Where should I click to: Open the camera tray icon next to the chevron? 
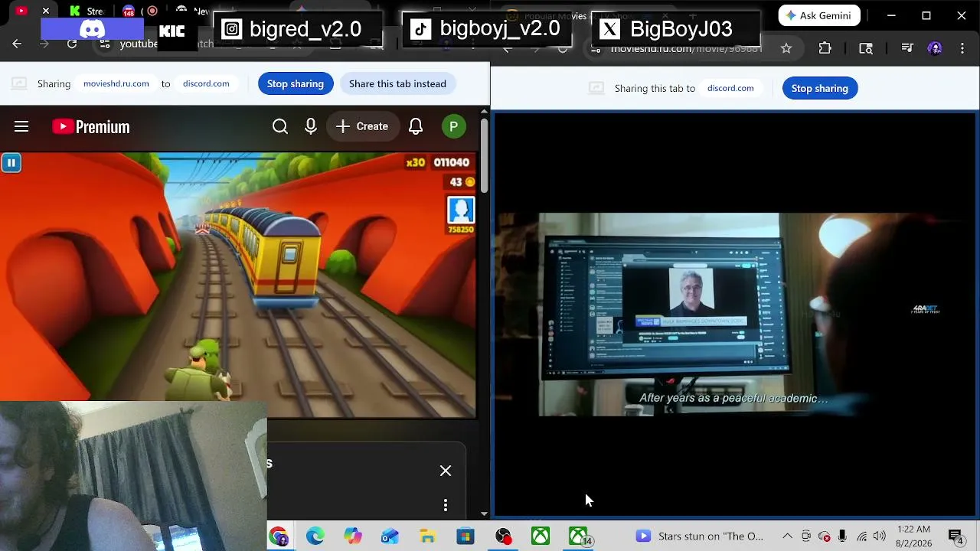[806, 536]
